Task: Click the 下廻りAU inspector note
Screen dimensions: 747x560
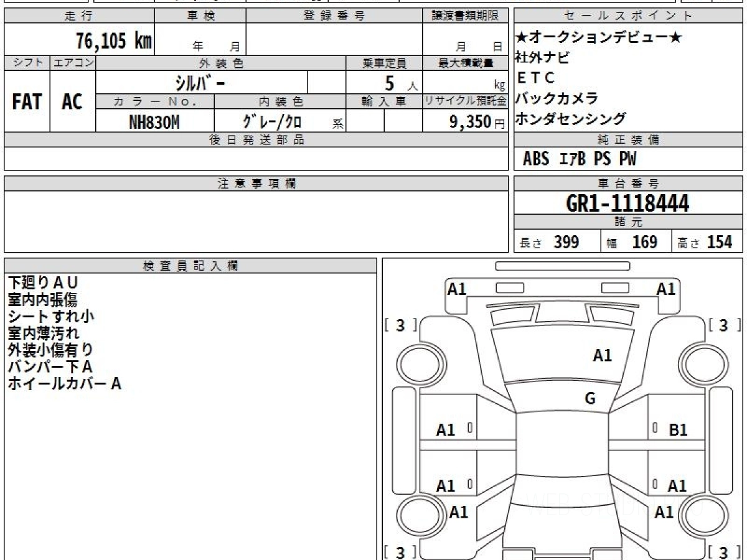Action: point(43,283)
